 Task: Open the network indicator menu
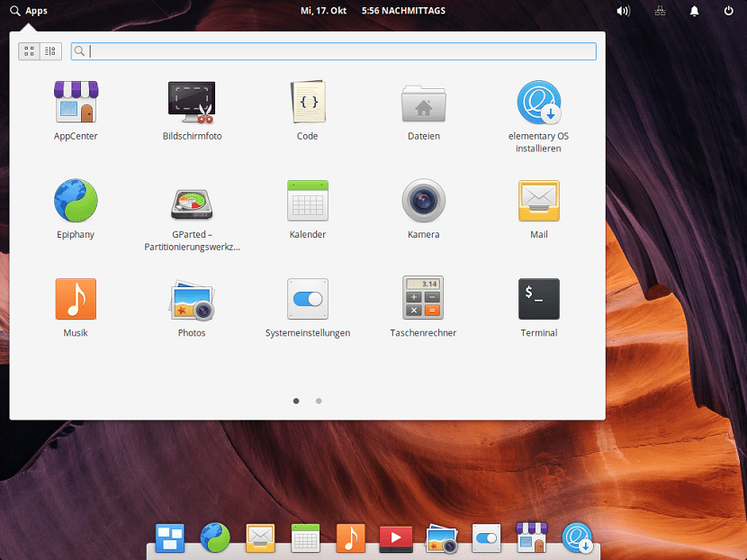click(660, 11)
